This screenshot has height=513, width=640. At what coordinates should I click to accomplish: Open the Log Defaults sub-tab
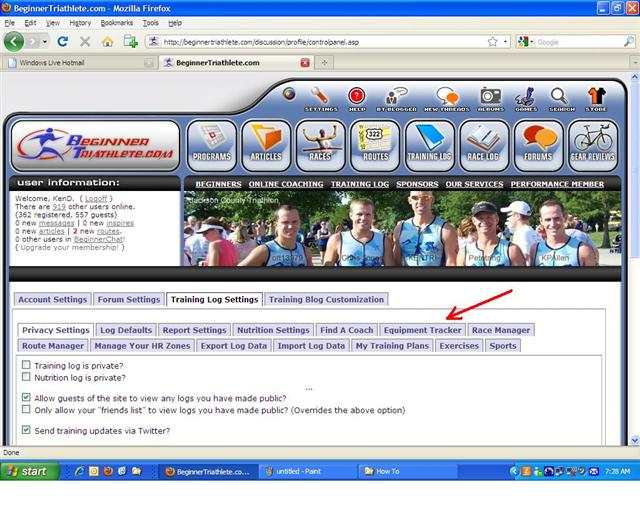[x=126, y=330]
